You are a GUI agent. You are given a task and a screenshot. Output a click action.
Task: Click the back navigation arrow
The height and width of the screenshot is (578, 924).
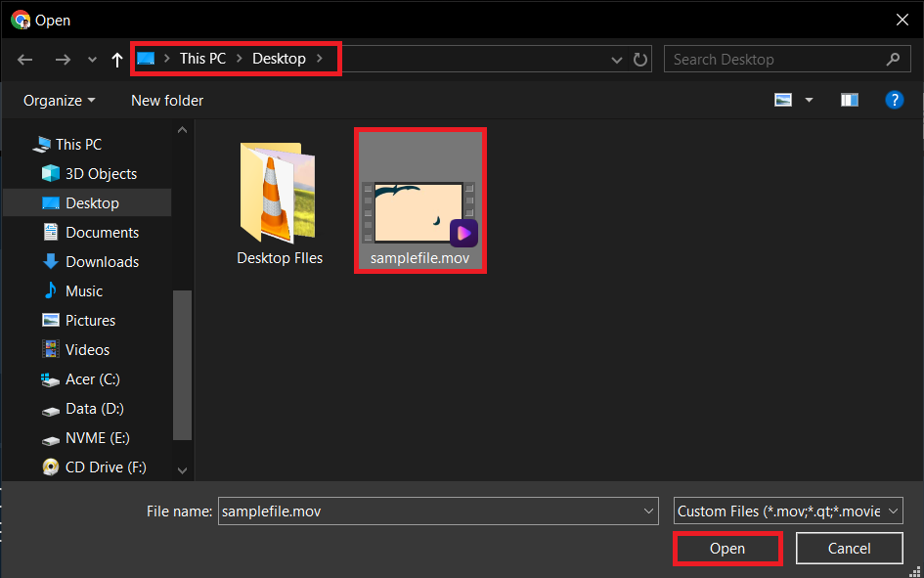click(x=24, y=60)
